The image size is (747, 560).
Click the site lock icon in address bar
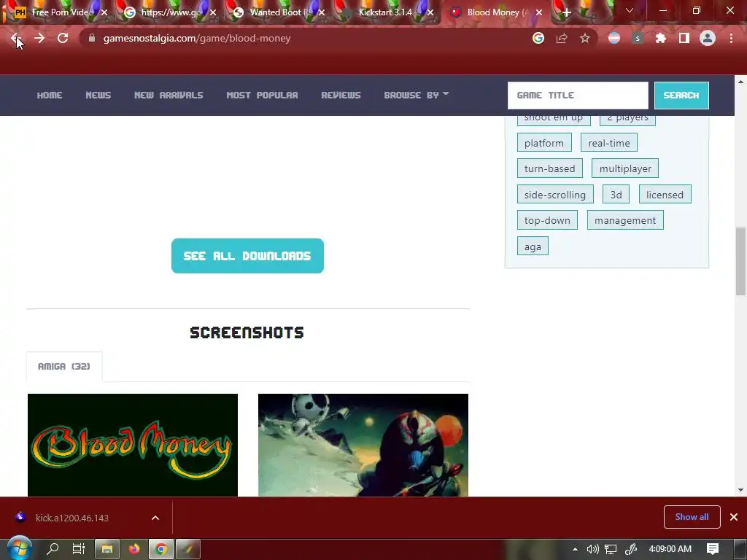(92, 38)
